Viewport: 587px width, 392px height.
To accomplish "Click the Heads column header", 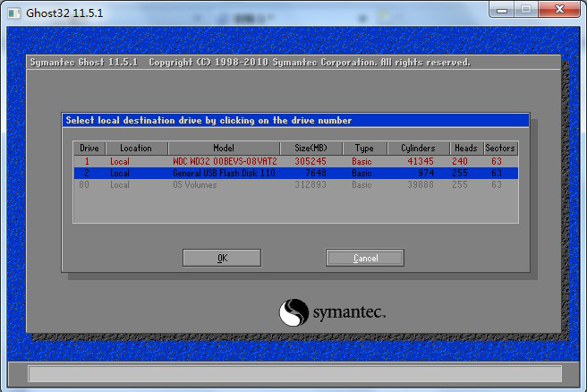I will tap(466, 149).
